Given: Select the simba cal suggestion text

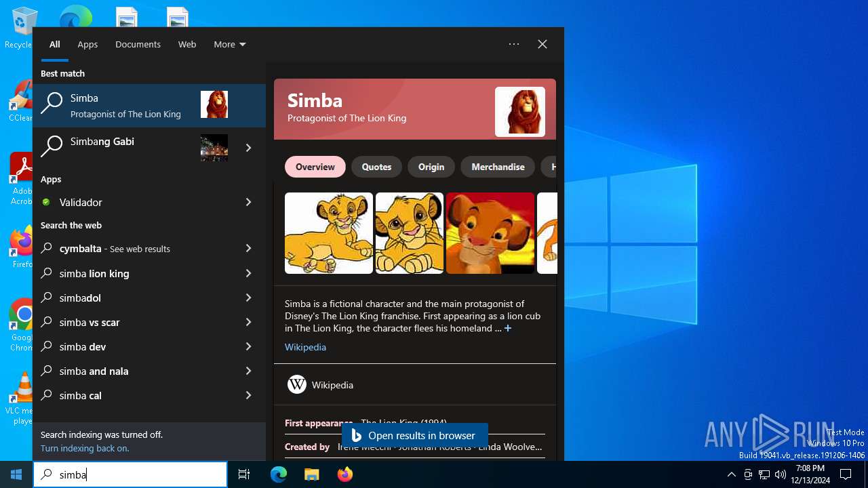Looking at the screenshot, I should (81, 395).
